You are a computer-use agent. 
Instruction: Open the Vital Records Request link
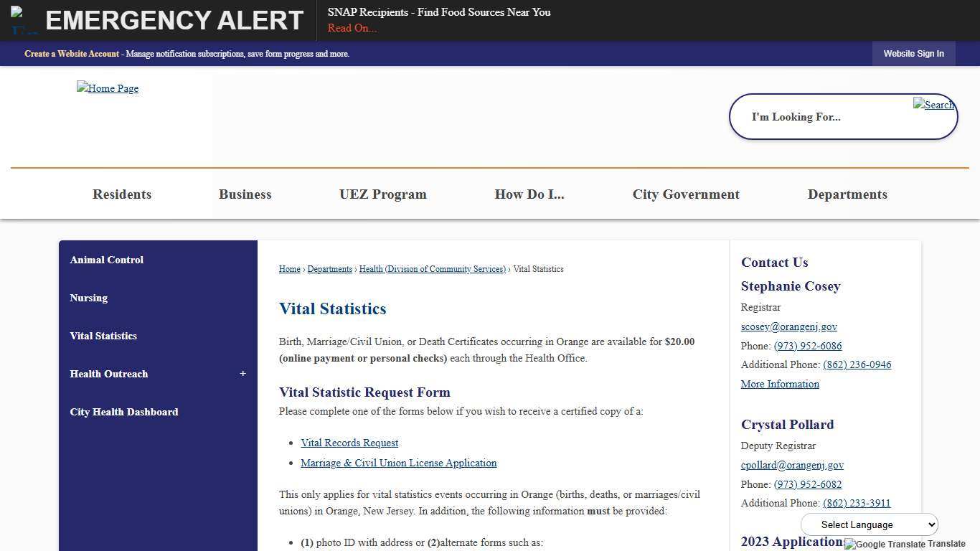349,443
